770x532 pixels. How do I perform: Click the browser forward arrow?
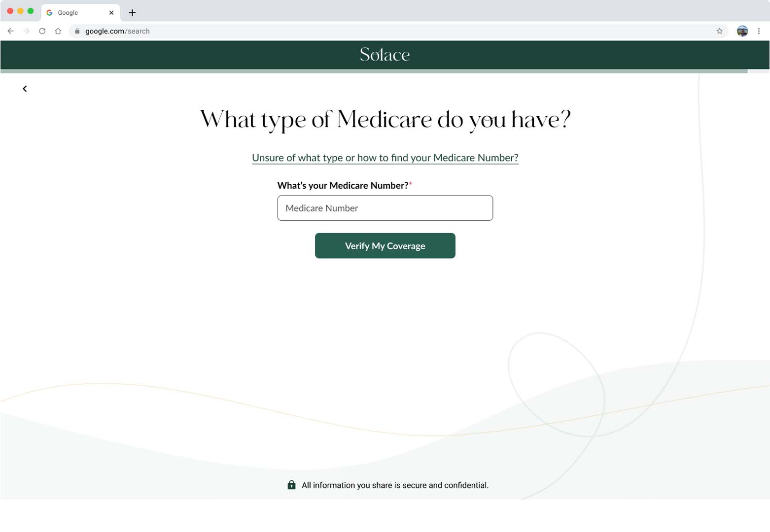[27, 31]
